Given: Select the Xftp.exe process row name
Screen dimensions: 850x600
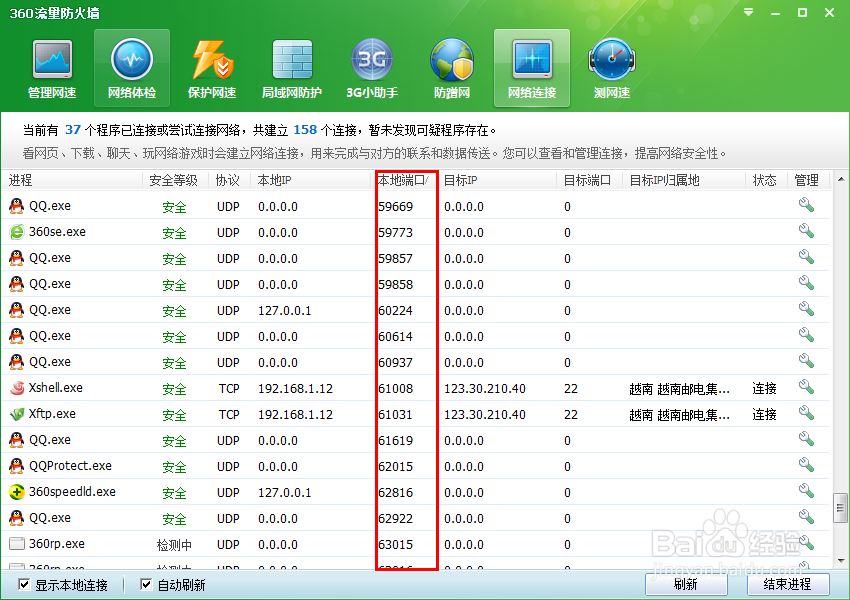Looking at the screenshot, I should (52, 414).
